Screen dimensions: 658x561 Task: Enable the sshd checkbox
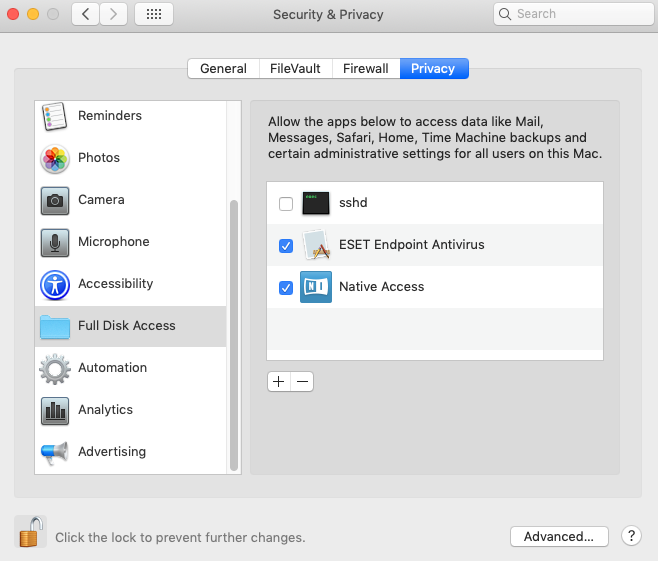(286, 204)
